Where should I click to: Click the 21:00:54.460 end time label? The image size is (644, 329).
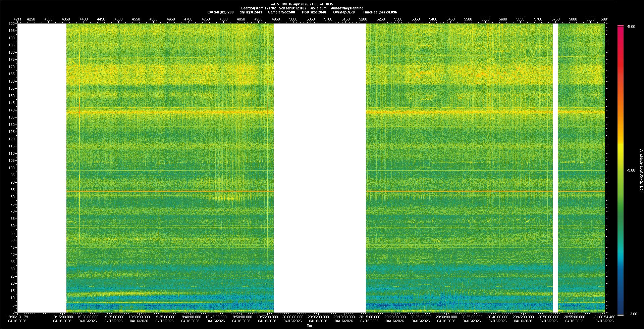(604, 317)
